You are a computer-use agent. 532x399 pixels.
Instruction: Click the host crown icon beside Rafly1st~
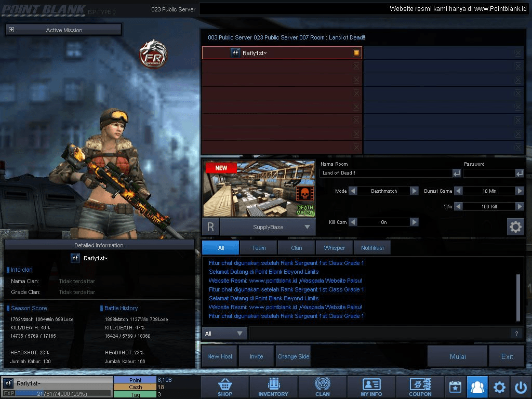[x=356, y=52]
